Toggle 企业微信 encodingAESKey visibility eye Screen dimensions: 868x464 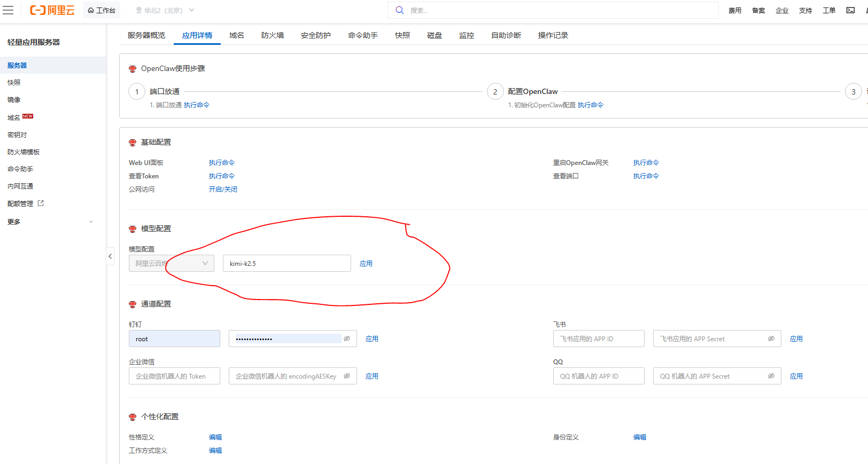(347, 376)
